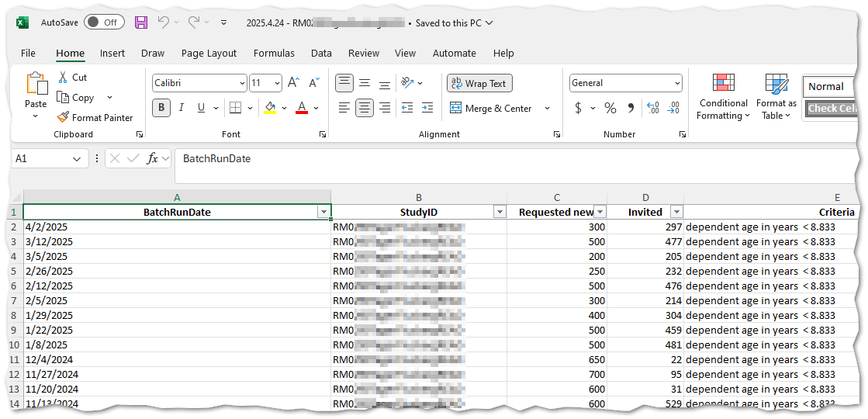
Task: Click the Increase Font Size icon
Action: (293, 83)
